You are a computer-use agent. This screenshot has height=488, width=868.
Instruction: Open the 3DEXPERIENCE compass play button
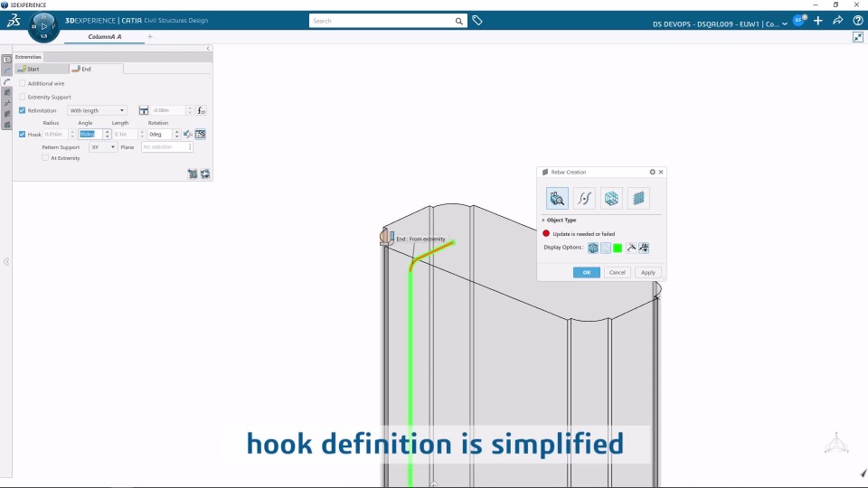point(43,26)
